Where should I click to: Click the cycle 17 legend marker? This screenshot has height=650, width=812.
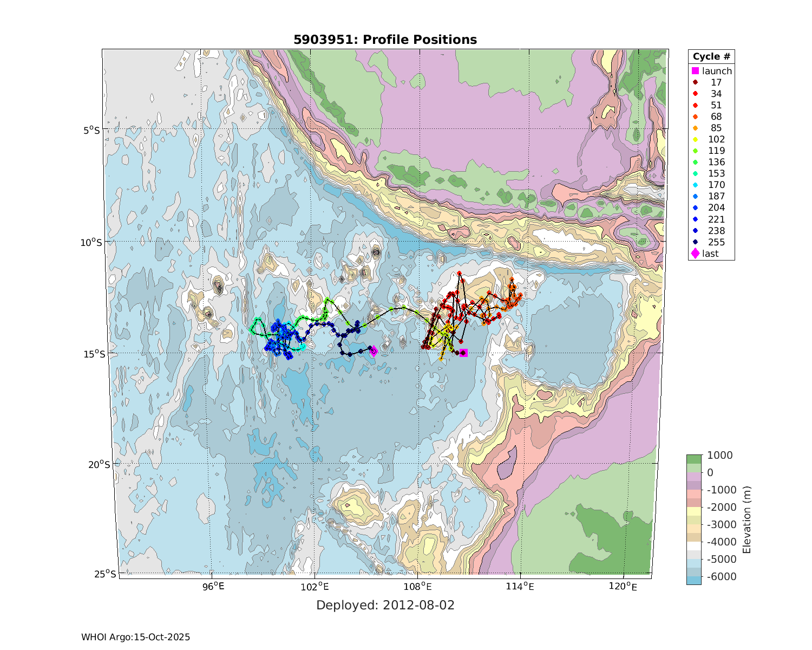696,82
